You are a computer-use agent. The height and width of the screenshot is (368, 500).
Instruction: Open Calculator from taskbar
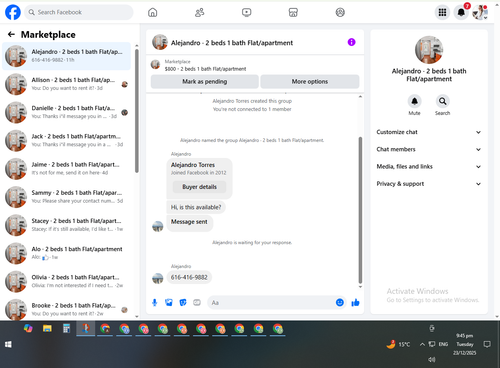[67, 329]
